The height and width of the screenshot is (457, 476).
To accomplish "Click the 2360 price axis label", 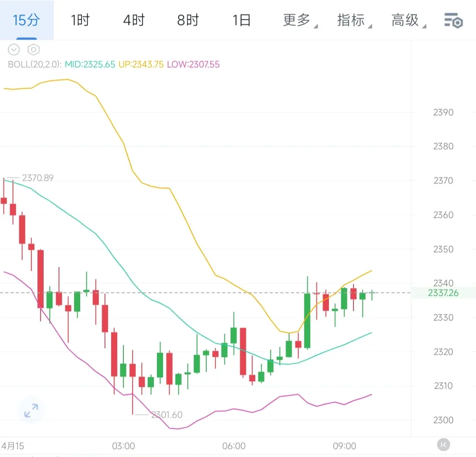I will [443, 215].
